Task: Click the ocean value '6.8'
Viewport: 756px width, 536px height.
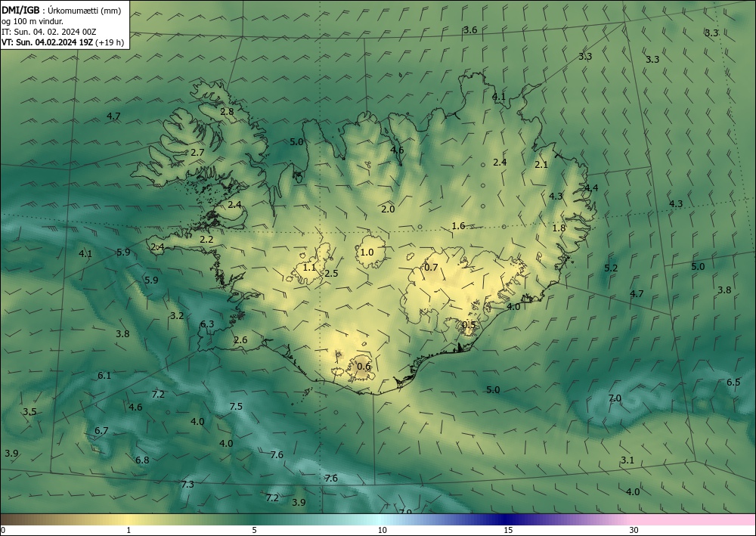Action: pos(142,460)
